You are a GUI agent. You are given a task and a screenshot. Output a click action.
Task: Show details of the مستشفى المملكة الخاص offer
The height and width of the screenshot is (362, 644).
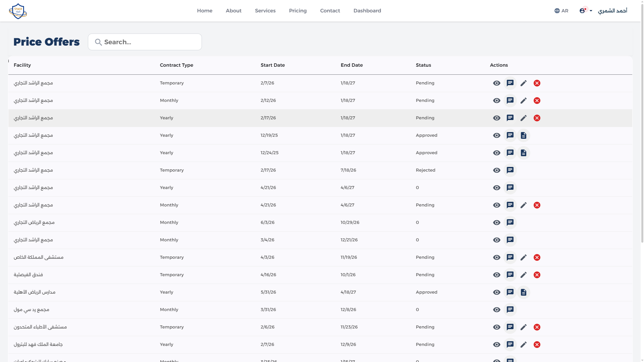click(x=496, y=257)
